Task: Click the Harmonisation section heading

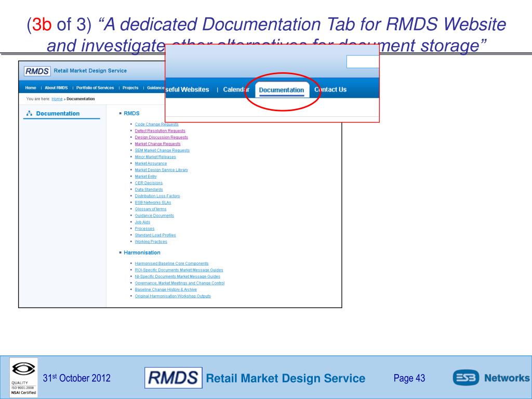Action: pos(142,253)
